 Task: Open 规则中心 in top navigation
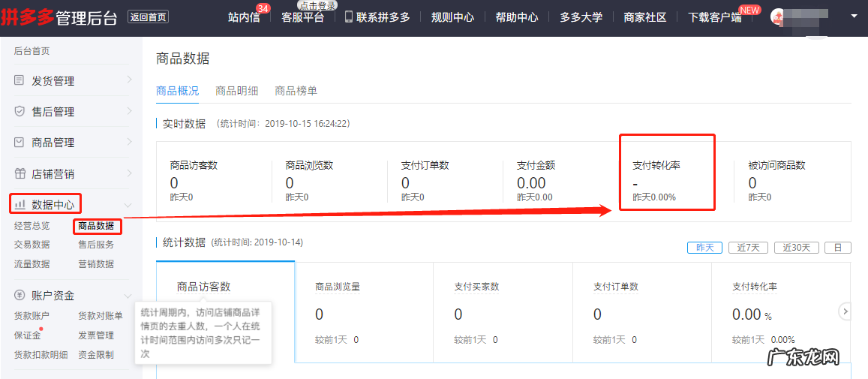click(x=453, y=17)
